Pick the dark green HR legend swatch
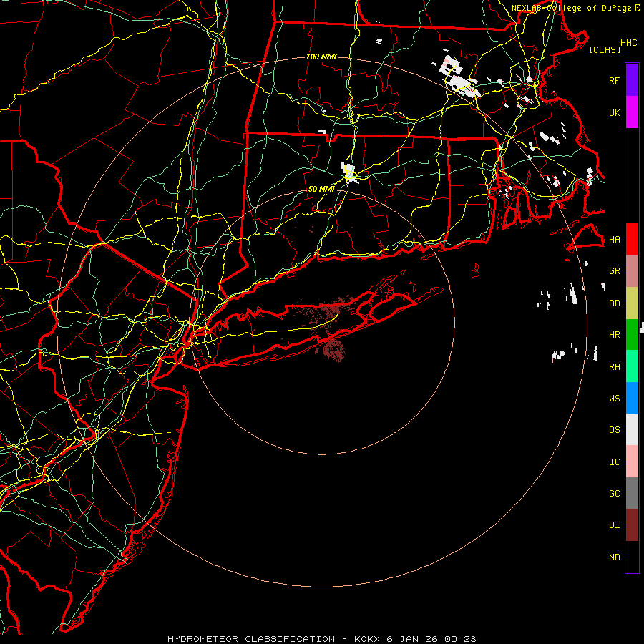 coord(632,335)
